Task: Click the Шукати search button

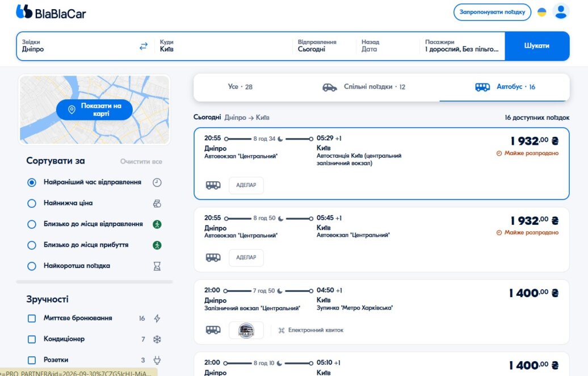Action: tap(537, 46)
